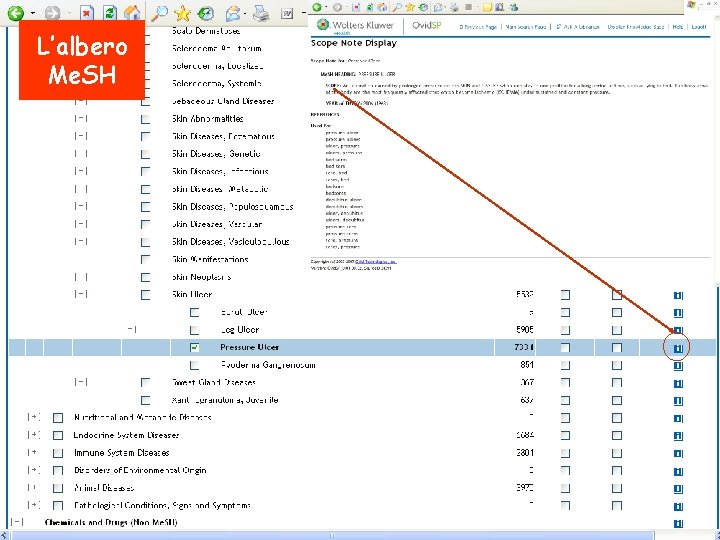Check the Skin Ulcer select checkbox
The width and height of the screenshot is (720, 540).
[x=146, y=295]
